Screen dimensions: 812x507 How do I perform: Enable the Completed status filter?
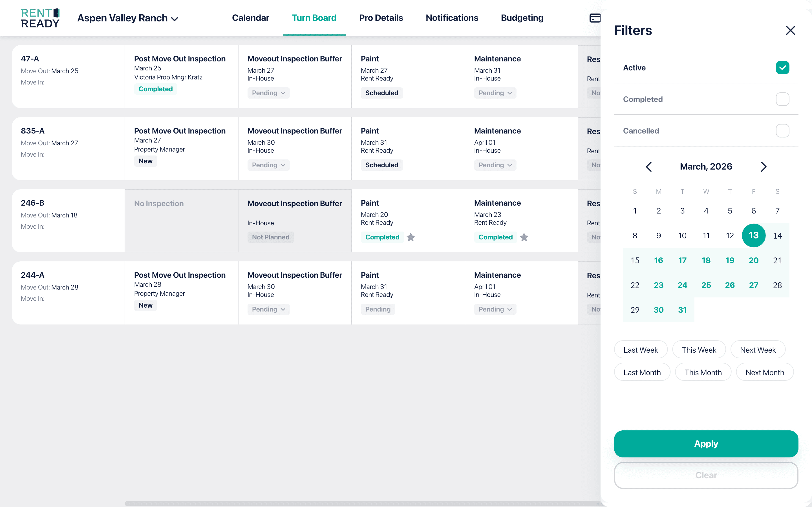782,99
